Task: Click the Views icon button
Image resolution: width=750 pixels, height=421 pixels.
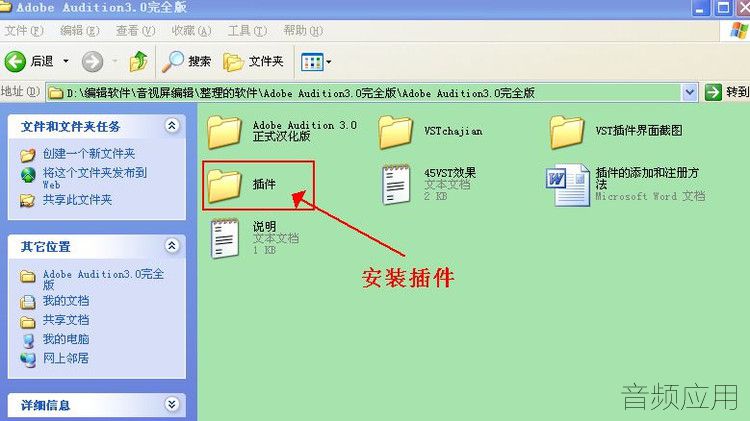Action: tap(312, 62)
